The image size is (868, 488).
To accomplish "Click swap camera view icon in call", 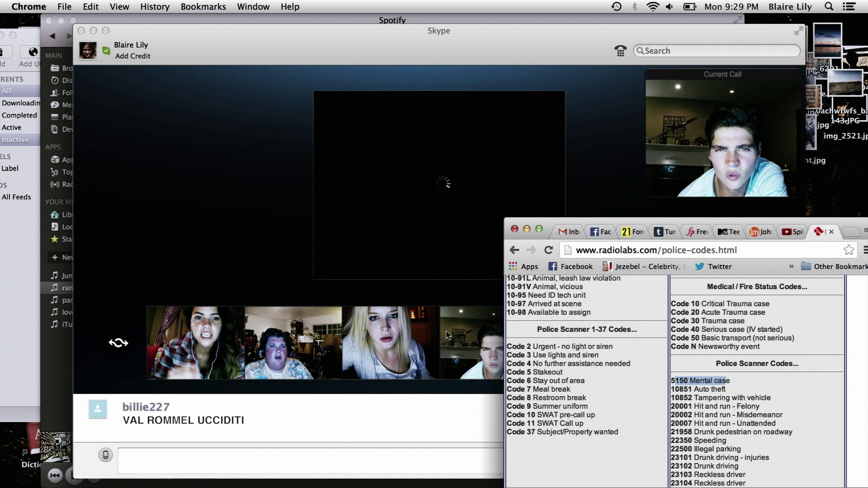I will coord(118,343).
